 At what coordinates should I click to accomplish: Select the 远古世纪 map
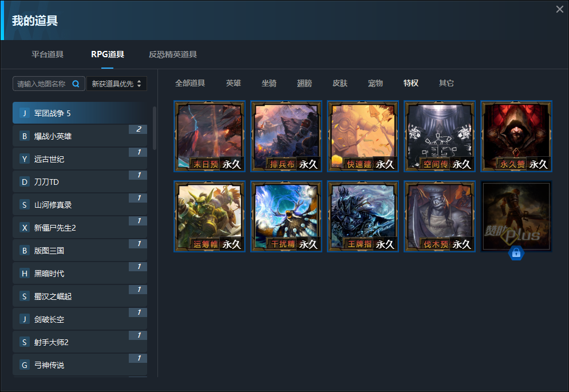(80, 159)
